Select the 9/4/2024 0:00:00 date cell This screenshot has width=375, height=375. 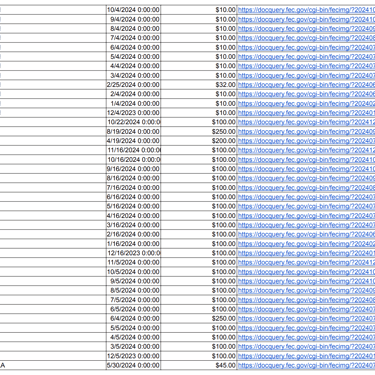coord(133,19)
